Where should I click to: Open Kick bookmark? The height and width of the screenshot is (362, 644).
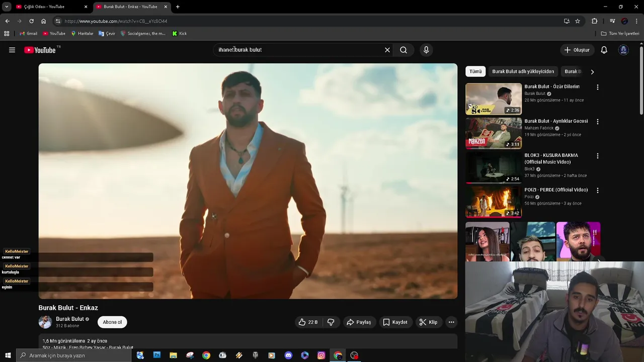coord(179,34)
